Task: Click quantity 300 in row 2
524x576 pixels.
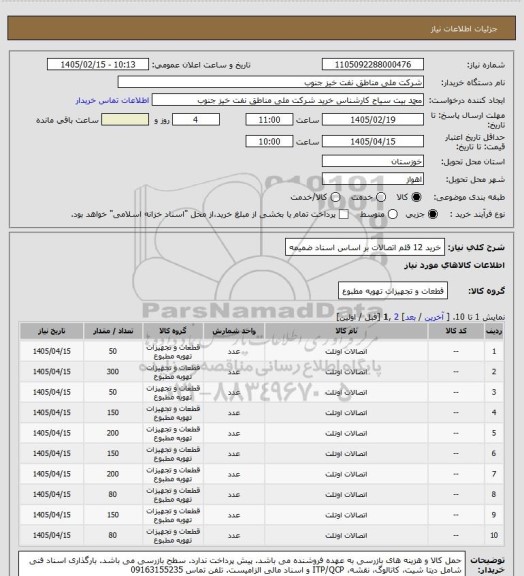Action: point(113,372)
